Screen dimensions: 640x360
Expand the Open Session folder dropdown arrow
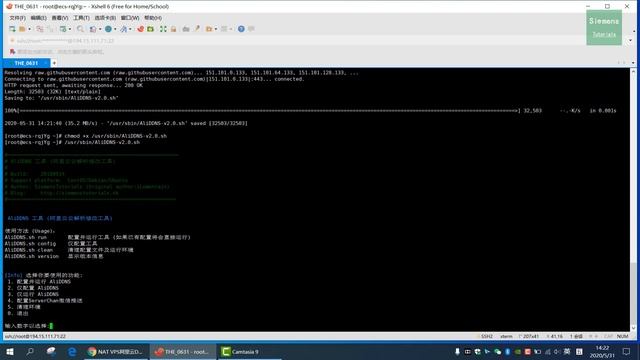pyautogui.click(x=29, y=29)
